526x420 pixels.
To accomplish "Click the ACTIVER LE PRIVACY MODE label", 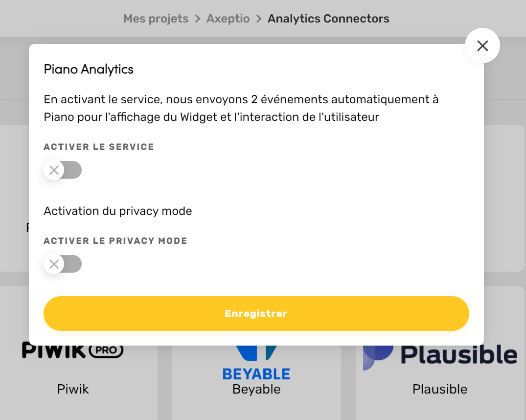I will [115, 241].
